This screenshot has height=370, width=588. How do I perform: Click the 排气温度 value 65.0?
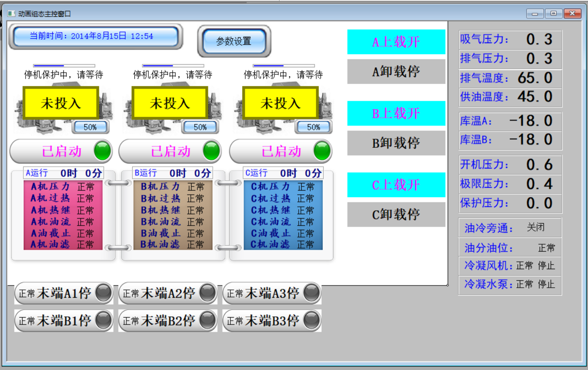click(x=535, y=78)
